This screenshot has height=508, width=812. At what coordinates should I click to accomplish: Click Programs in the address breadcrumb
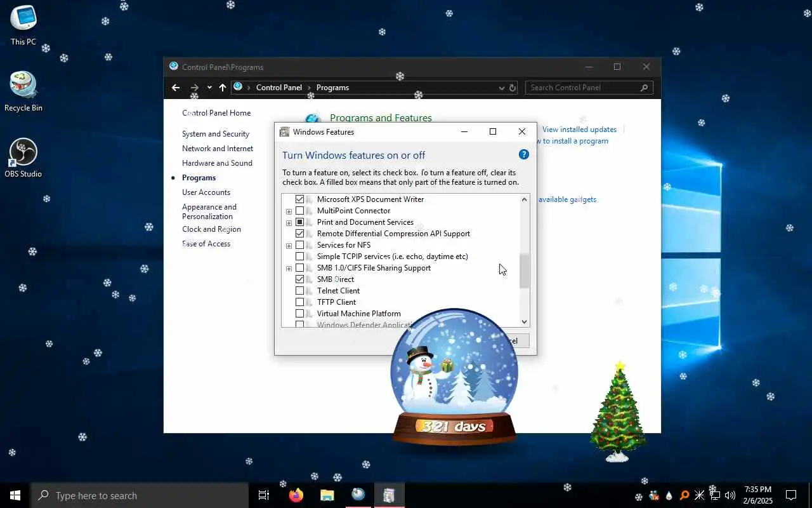click(332, 88)
